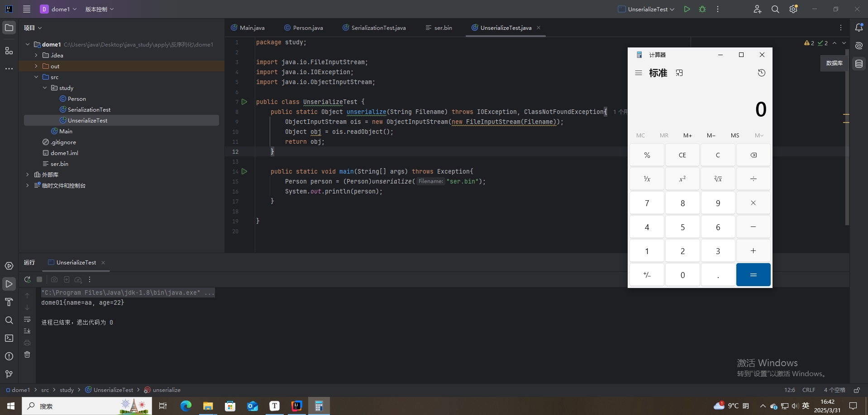Click the stop button in the Run toolbar
This screenshot has width=868, height=415.
(x=39, y=280)
